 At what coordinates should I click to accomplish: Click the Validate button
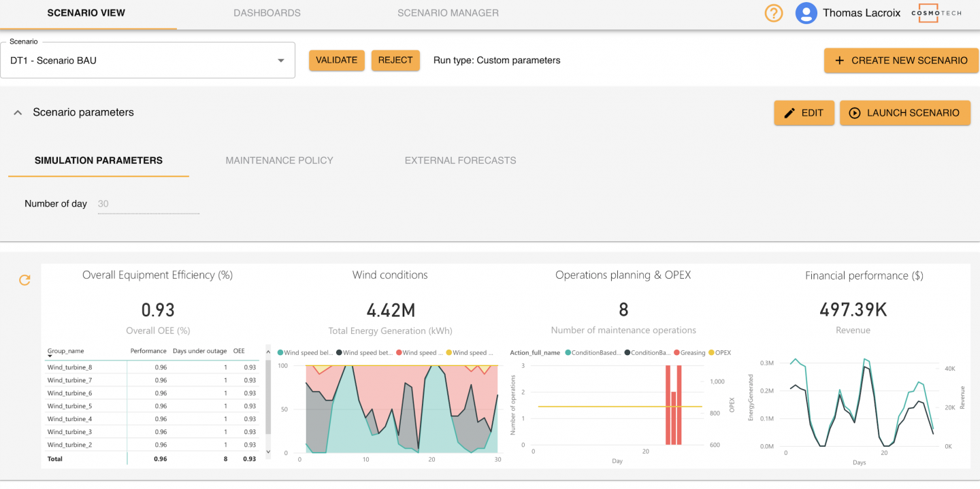coord(337,60)
